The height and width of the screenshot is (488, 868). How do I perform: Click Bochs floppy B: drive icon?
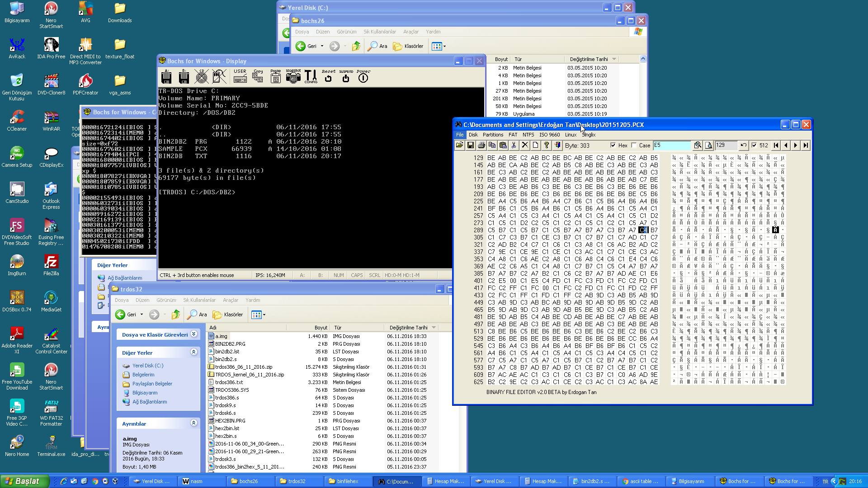pyautogui.click(x=184, y=76)
